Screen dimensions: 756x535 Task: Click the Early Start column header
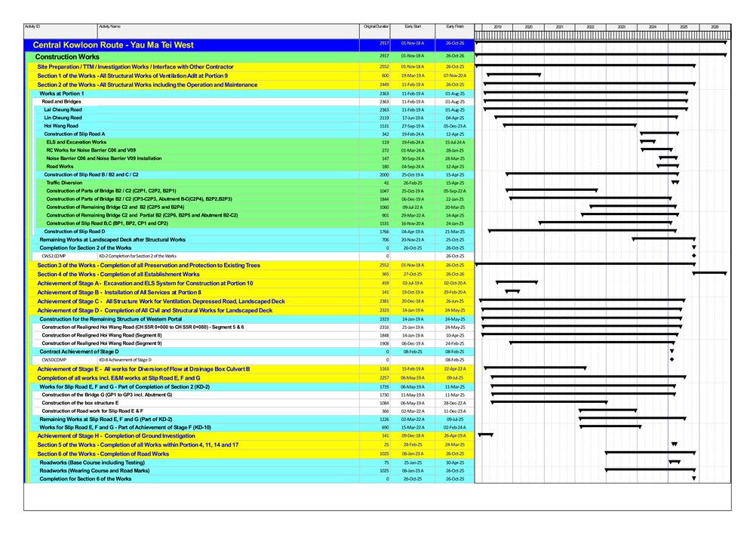tap(413, 26)
